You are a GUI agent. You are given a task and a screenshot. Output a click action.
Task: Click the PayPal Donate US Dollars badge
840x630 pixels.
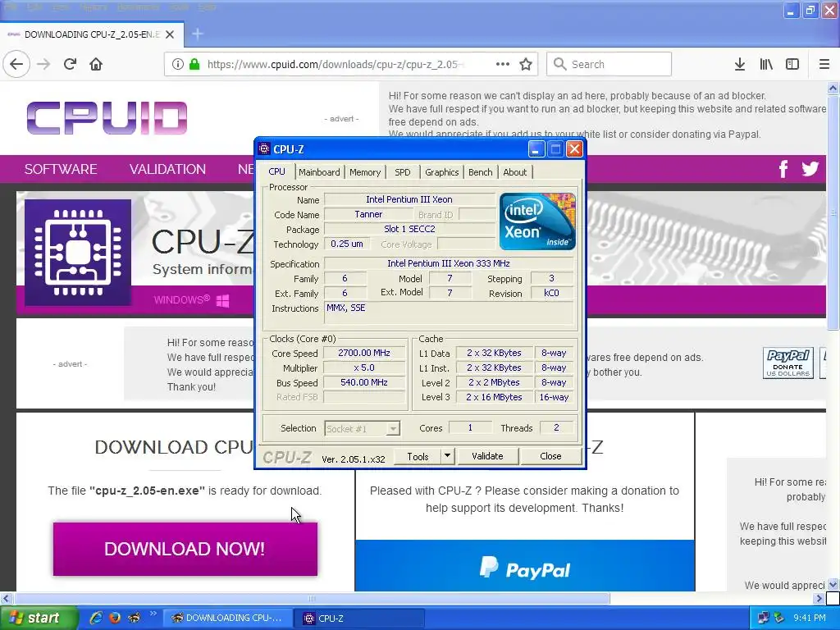tap(788, 363)
